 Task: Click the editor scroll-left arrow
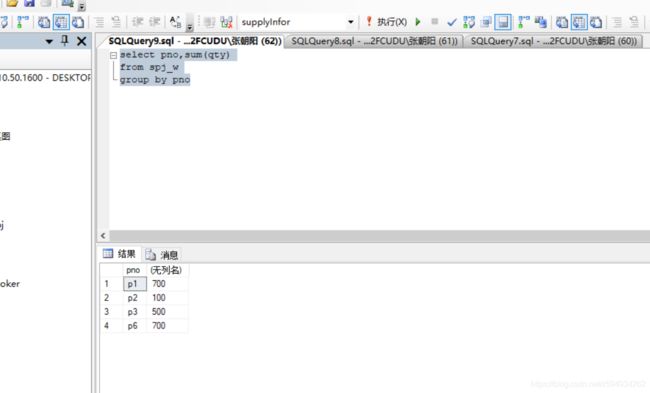103,236
